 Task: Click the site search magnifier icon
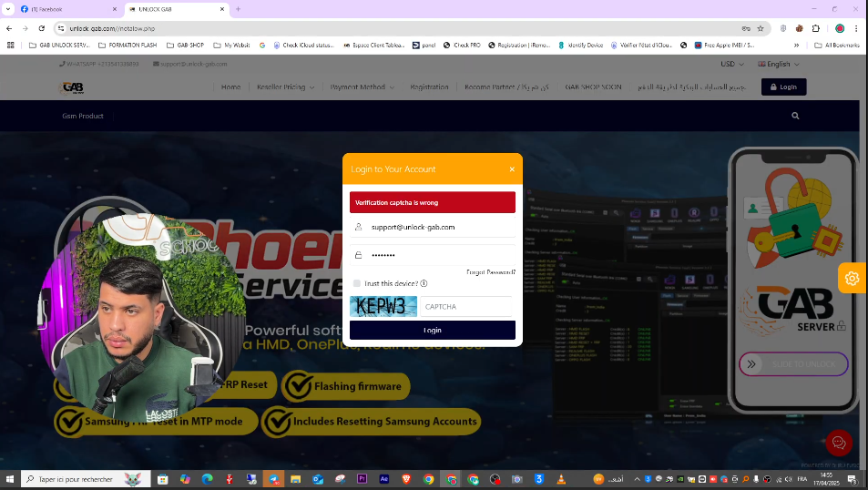795,116
